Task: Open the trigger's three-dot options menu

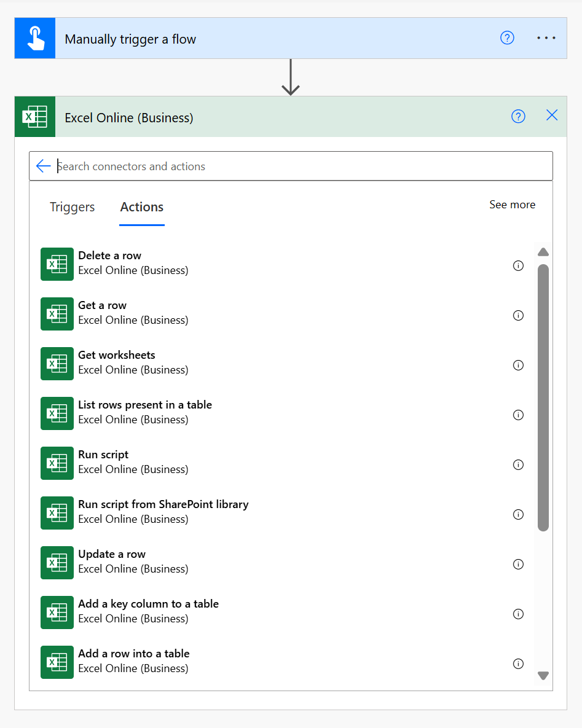Action: coord(546,38)
